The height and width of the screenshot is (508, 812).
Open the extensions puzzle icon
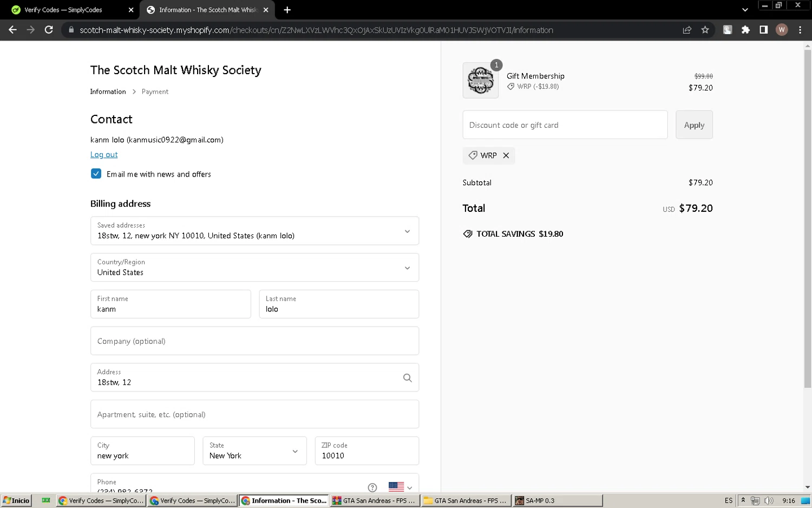click(x=745, y=30)
